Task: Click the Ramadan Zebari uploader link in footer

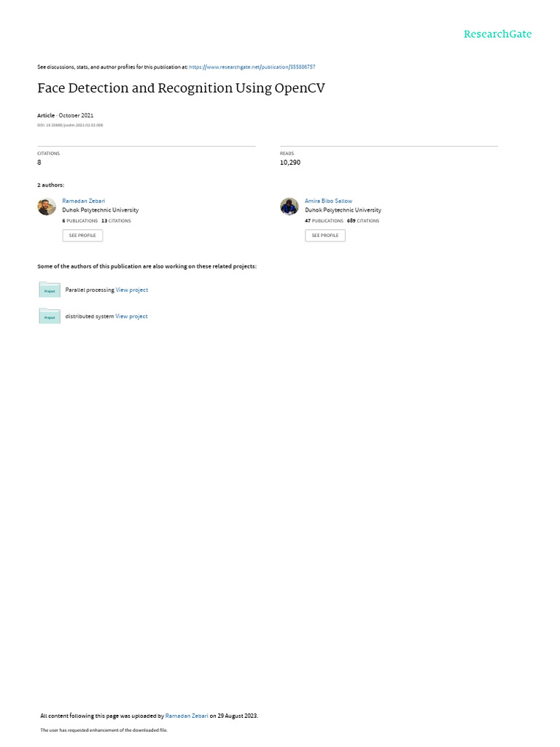Action: click(x=187, y=716)
